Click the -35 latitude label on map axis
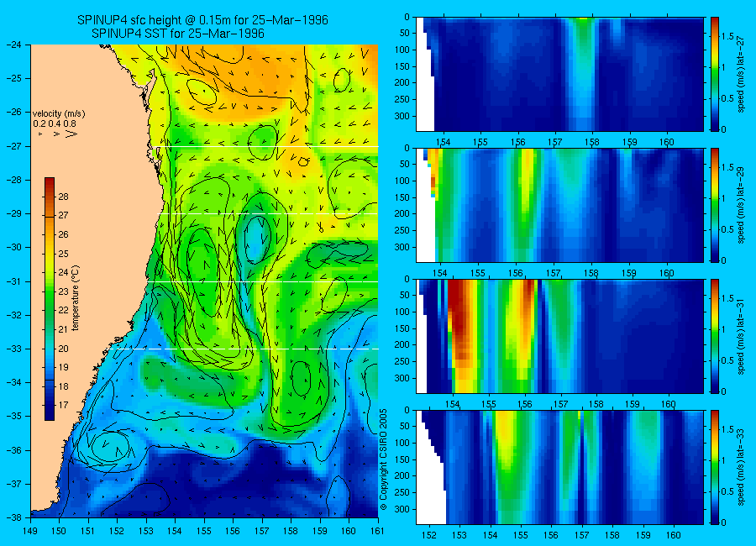Viewport: 756px width, 546px height. coord(13,417)
